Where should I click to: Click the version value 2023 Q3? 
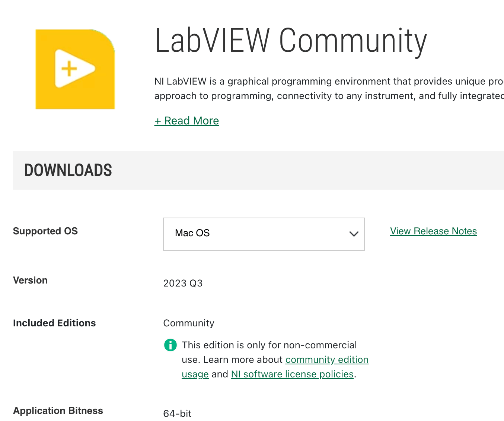coord(183,283)
